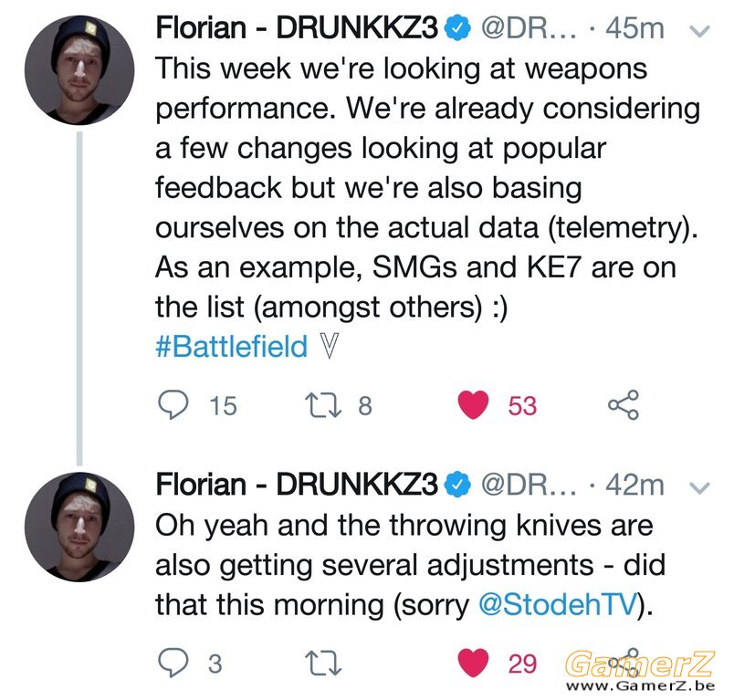Open profile picture on second tweet
The height and width of the screenshot is (700, 734).
click(79, 527)
